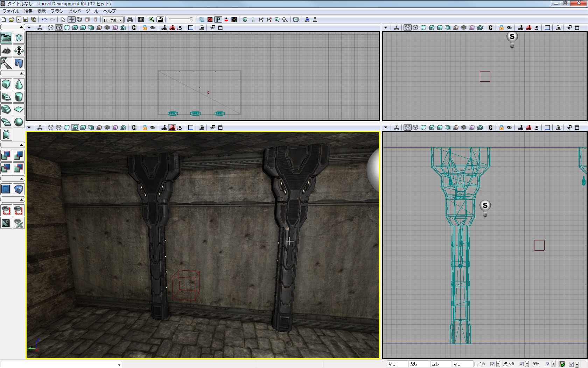Open the ビルド menu

[x=75, y=11]
